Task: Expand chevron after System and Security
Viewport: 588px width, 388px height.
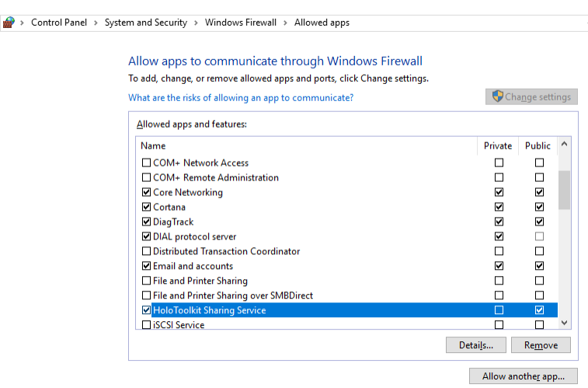Action: (196, 23)
